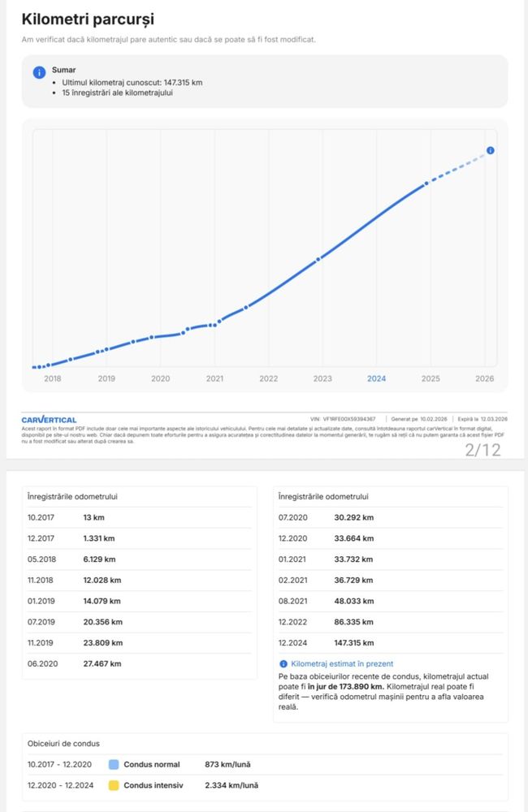Select the 10.2017 - 12.2020 driving habits row
528x812 pixels.
pyautogui.click(x=266, y=764)
